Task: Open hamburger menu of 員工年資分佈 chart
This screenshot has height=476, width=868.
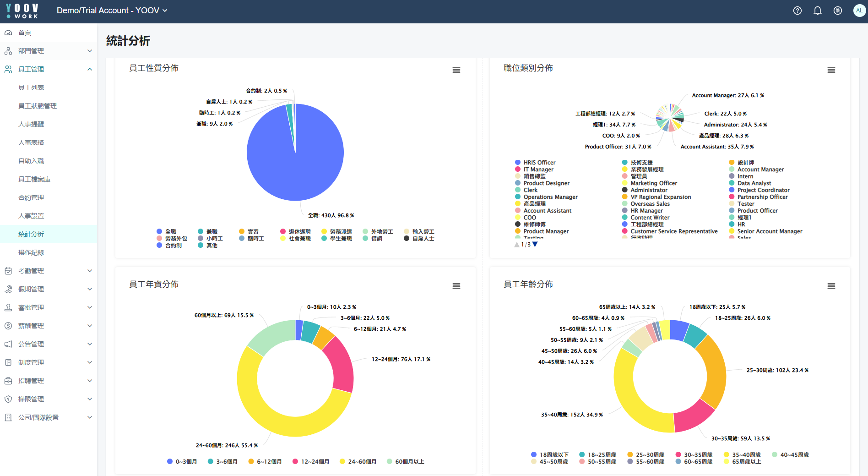Action: (456, 286)
